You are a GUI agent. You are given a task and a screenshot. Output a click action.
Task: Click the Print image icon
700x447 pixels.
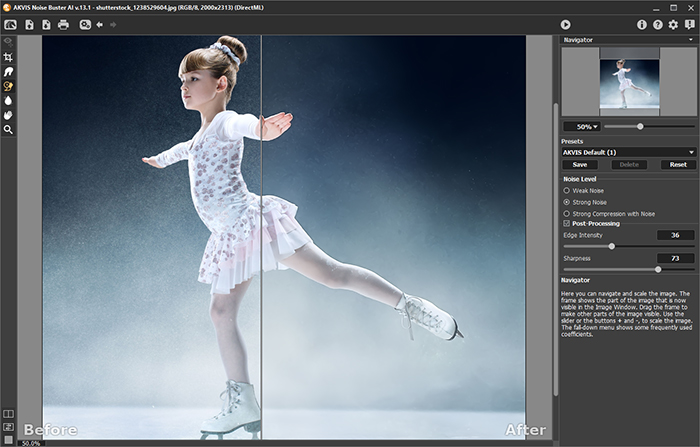tap(63, 24)
